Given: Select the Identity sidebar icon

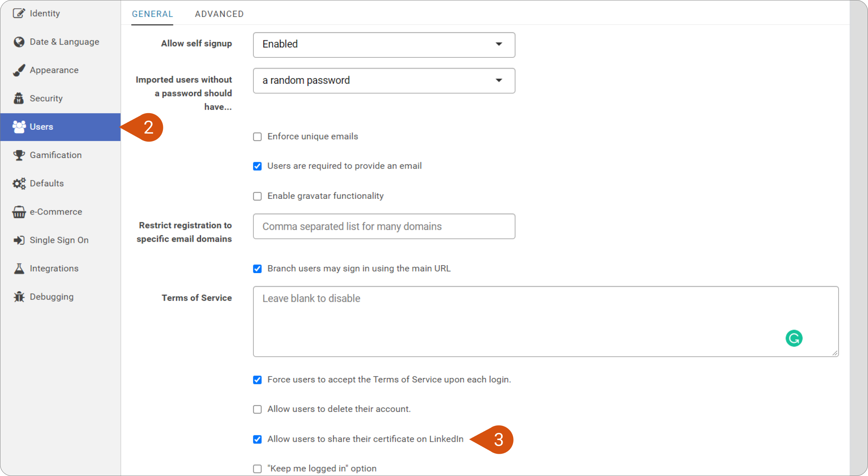Looking at the screenshot, I should pos(19,13).
